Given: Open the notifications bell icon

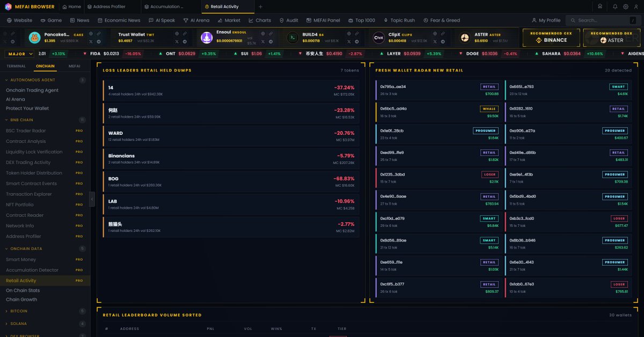Looking at the screenshot, I should (615, 6).
